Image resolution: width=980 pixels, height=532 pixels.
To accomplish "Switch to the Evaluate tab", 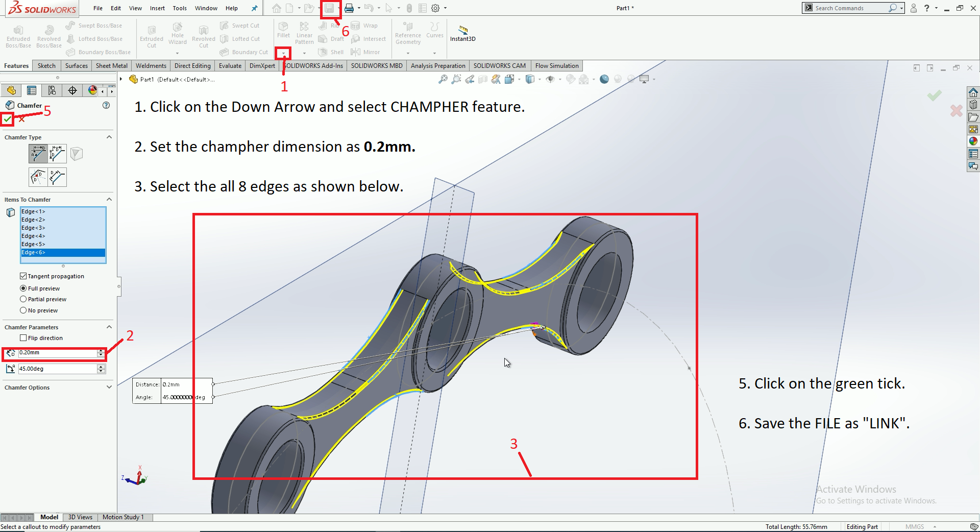I will [x=230, y=66].
